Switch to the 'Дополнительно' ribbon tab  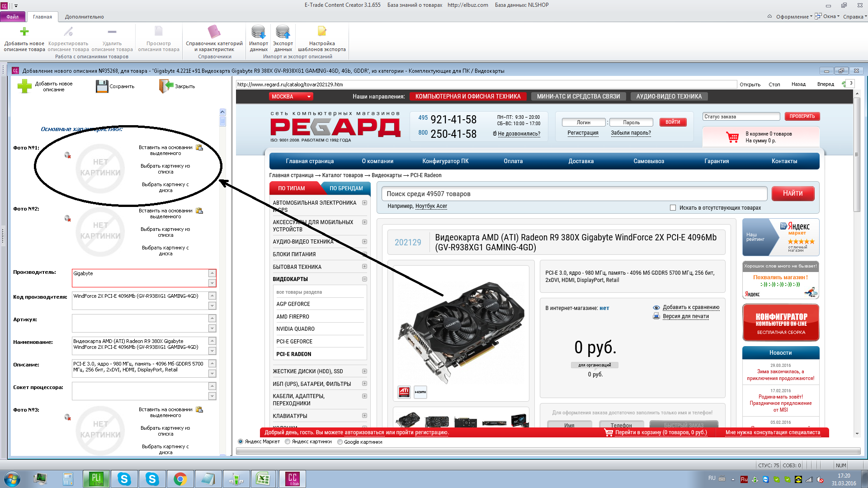85,17
